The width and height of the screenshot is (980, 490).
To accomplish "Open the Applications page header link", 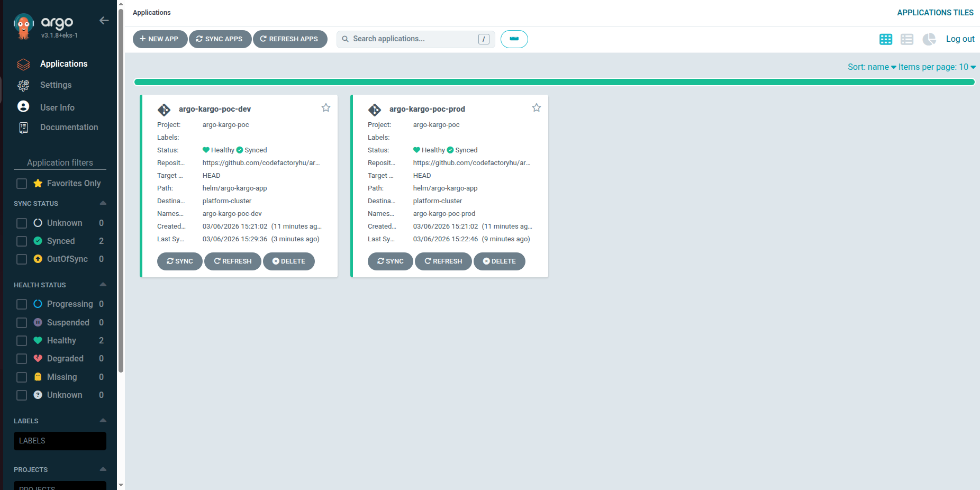I will click(152, 12).
